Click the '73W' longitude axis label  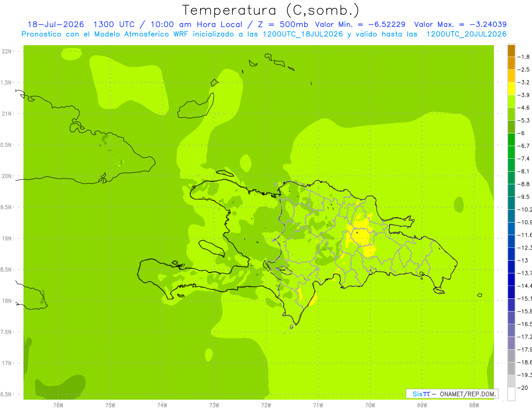tap(214, 405)
